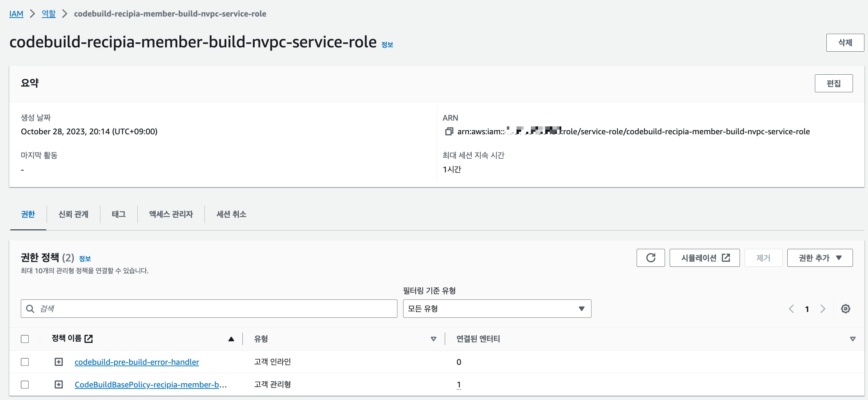
Task: Sort by 정책 이름 ascending arrow
Action: click(x=231, y=339)
